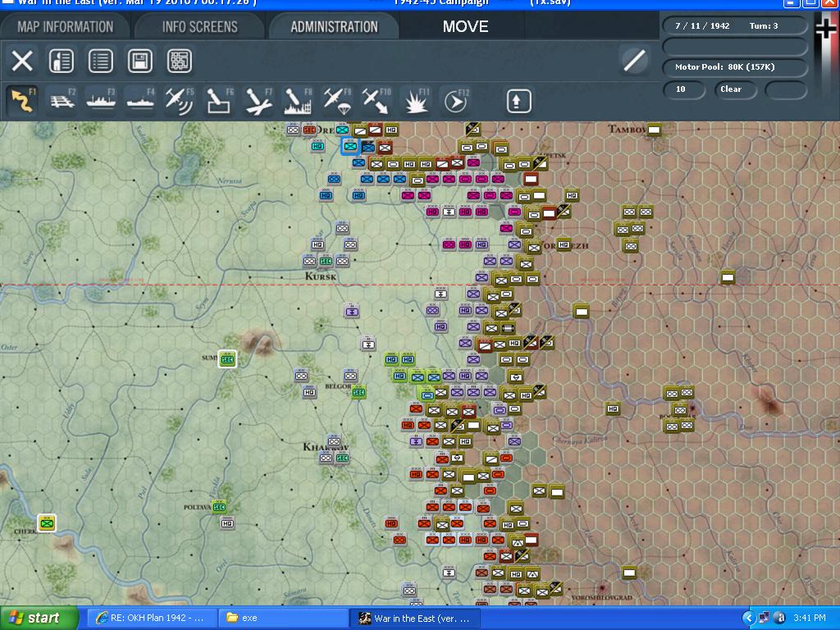This screenshot has height=630, width=840.
Task: Select the green SEC unit at Poltava
Action: [x=219, y=507]
